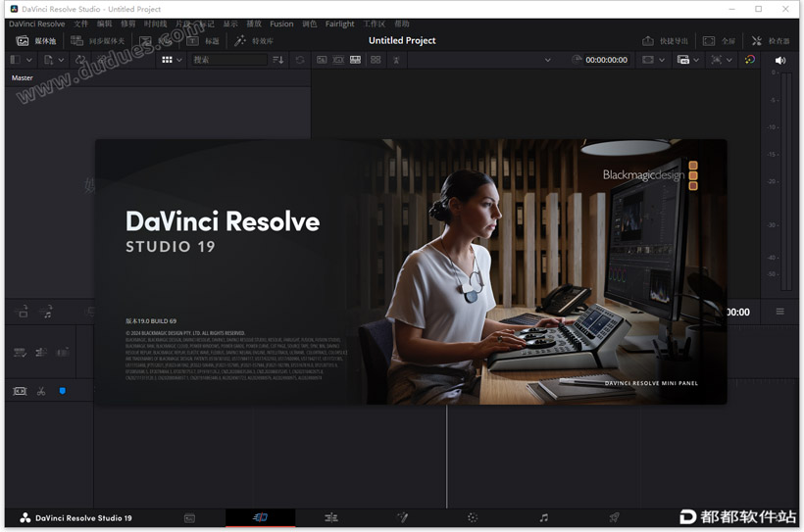Click the timeline options checkmark icon
The height and width of the screenshot is (532, 804).
pyautogui.click(x=20, y=352)
